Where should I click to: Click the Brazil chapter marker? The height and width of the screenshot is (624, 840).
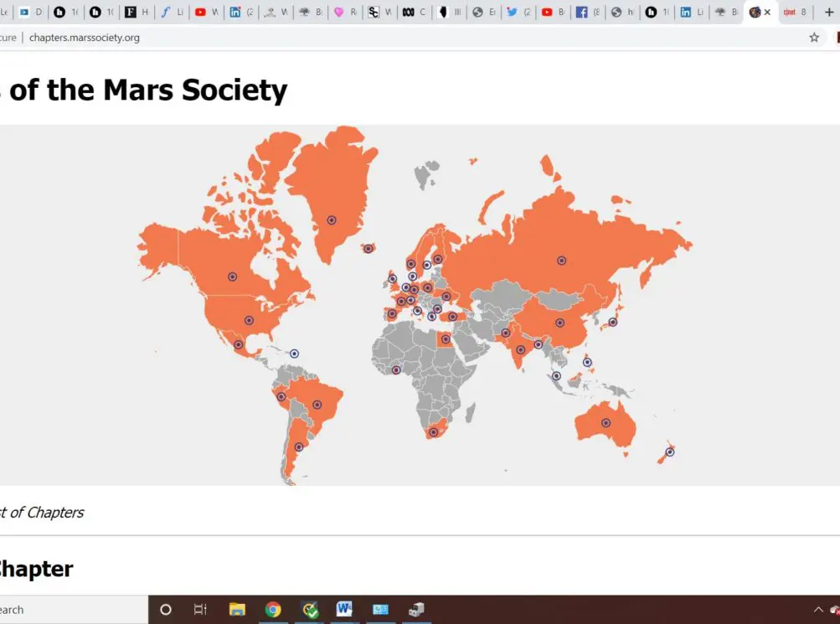(317, 405)
